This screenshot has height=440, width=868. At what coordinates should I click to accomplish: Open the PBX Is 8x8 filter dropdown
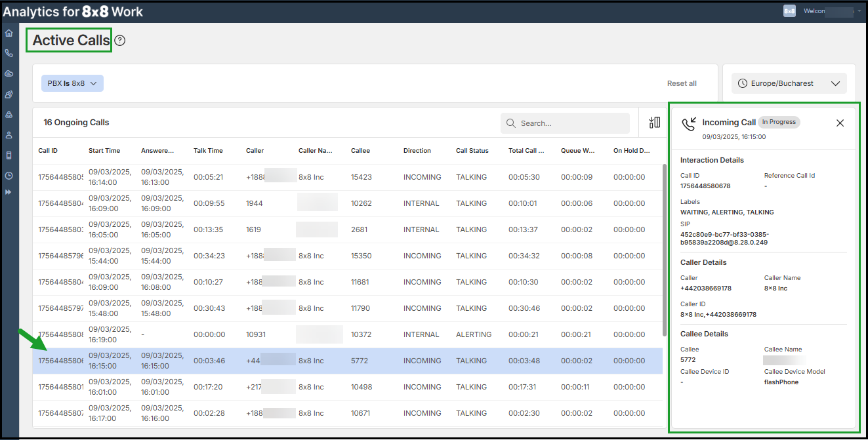coord(72,83)
